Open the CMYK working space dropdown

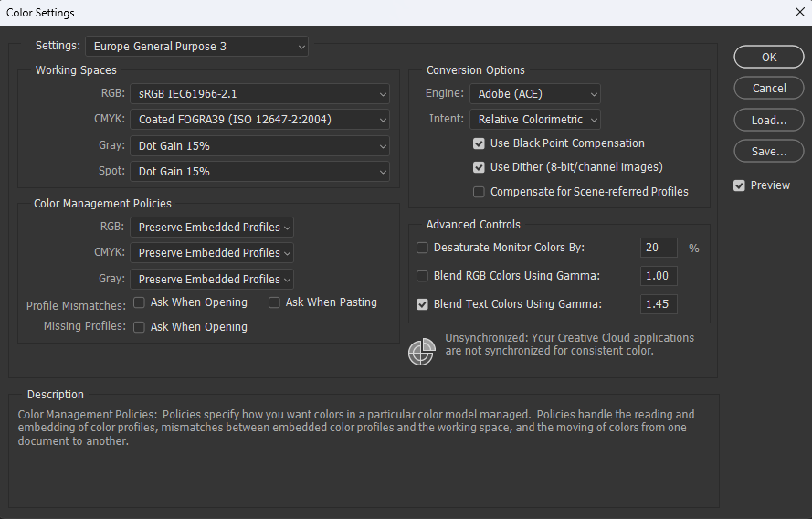259,120
